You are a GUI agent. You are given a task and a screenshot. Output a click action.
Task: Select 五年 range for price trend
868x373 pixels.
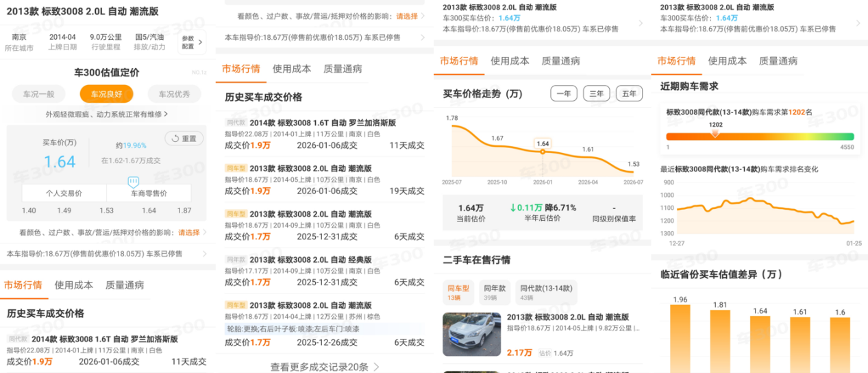(x=630, y=94)
